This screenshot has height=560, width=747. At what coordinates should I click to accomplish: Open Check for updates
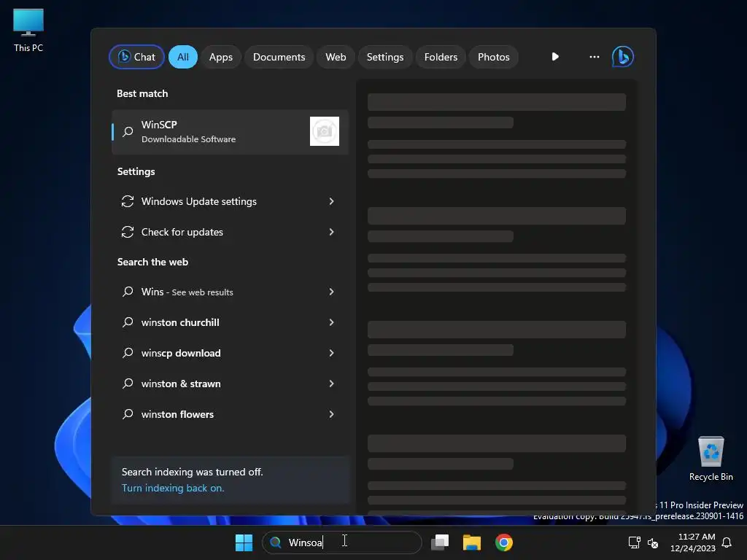[230, 232]
